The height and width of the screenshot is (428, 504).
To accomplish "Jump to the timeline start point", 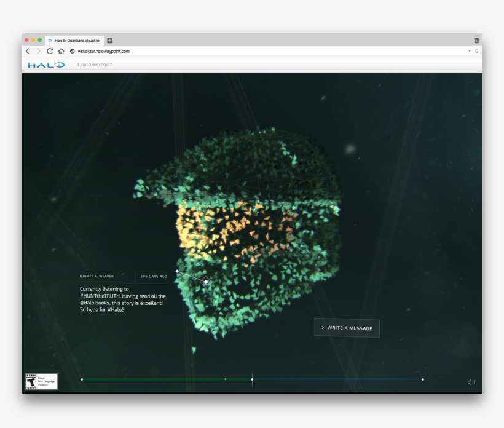I will click(82, 379).
